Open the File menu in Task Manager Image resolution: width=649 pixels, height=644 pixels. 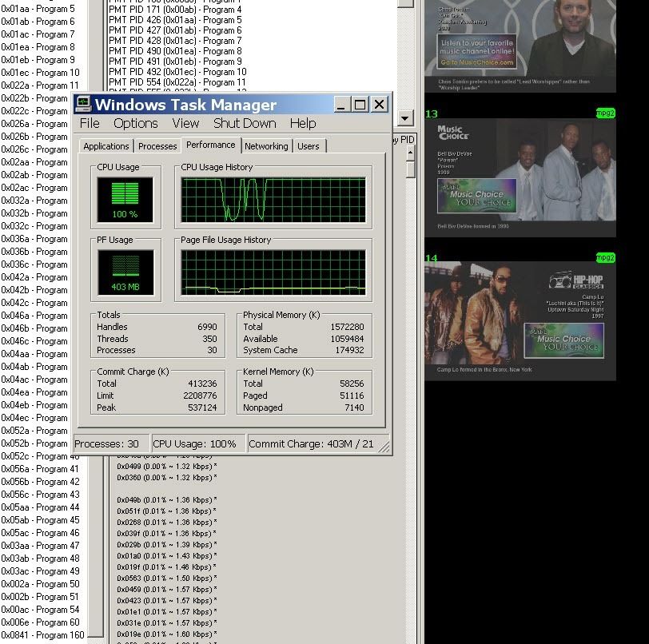[x=90, y=123]
